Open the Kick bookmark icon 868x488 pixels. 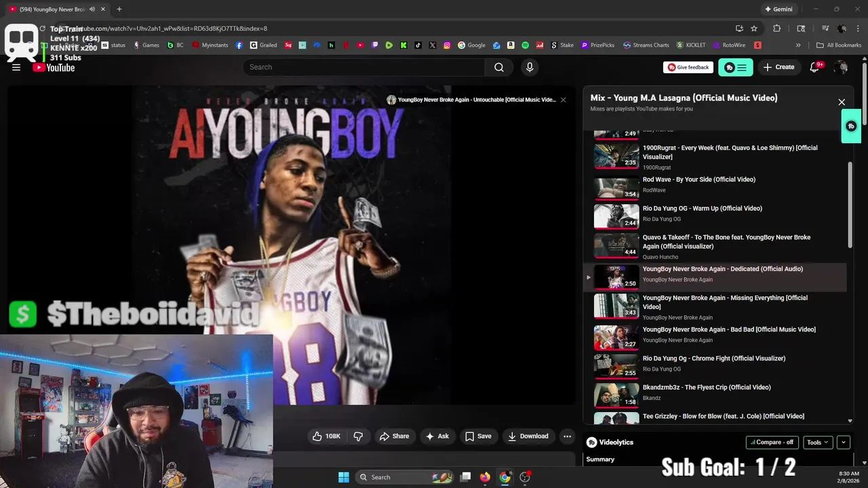pos(403,45)
